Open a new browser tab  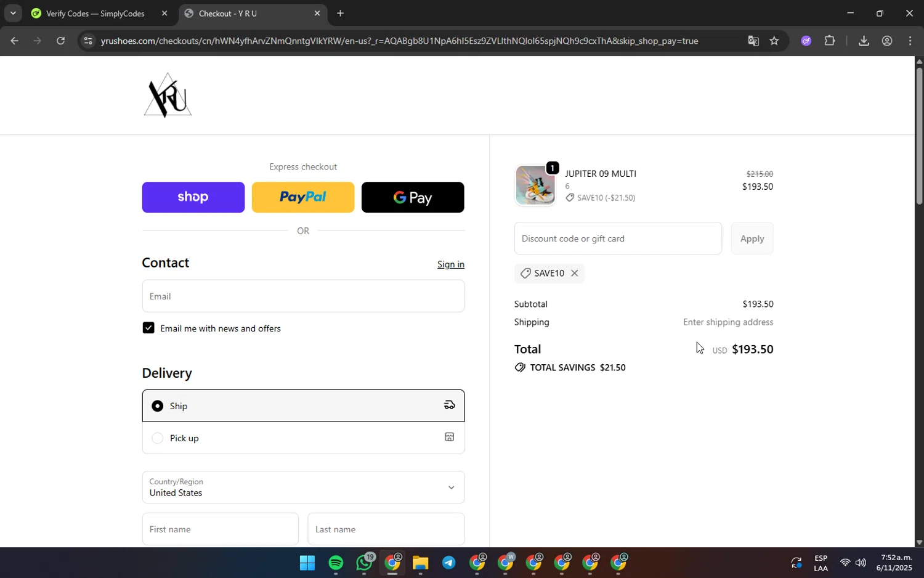(x=340, y=14)
